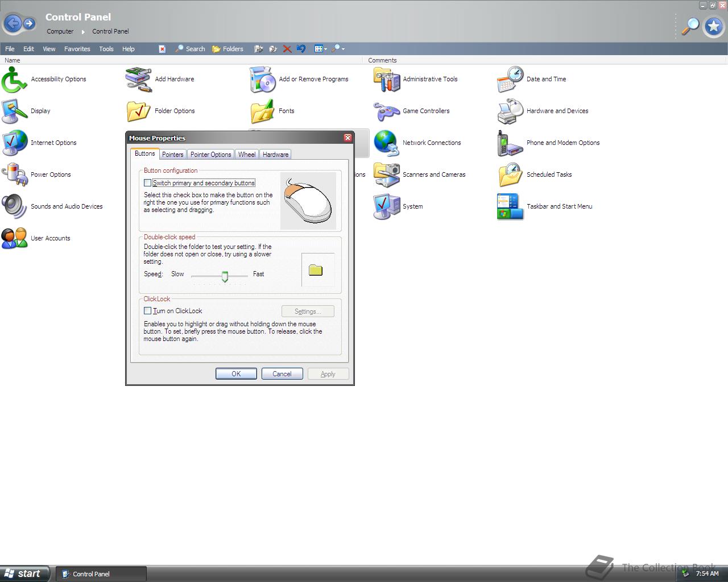Select the Buttons tab

coord(144,153)
